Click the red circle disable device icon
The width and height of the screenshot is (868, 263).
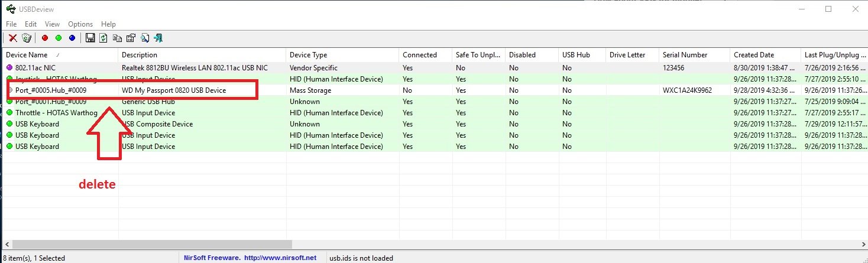point(45,38)
